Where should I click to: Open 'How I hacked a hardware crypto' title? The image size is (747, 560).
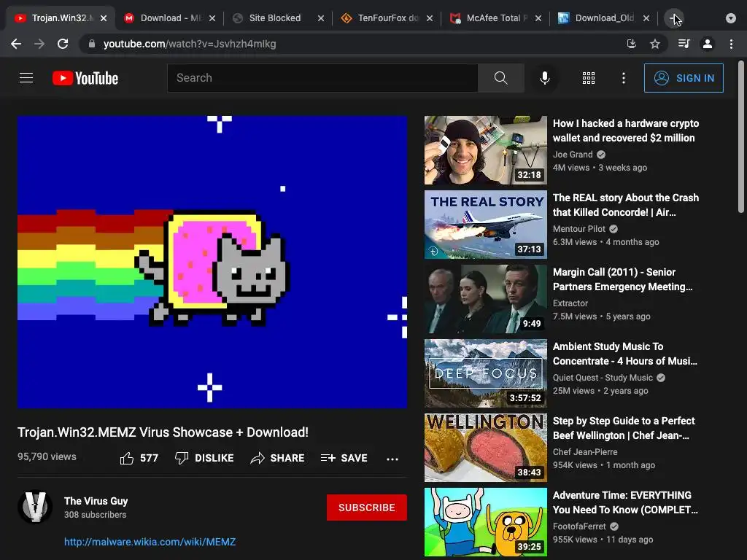coord(625,131)
